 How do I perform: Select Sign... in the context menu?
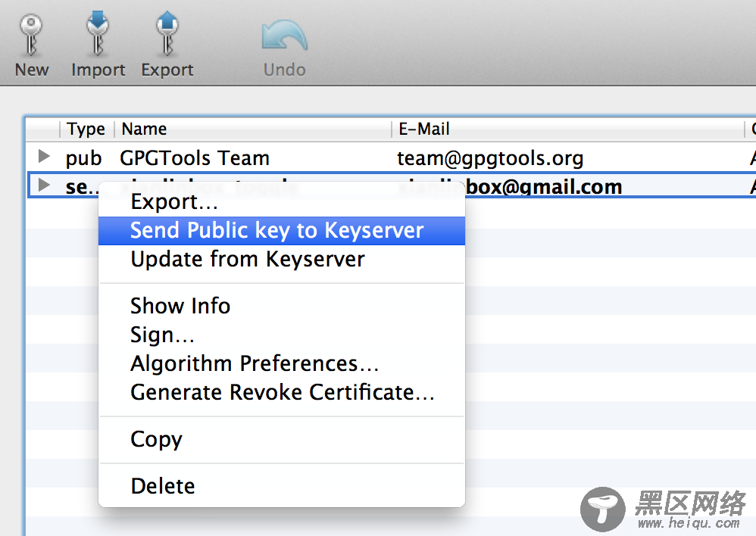tap(282, 335)
